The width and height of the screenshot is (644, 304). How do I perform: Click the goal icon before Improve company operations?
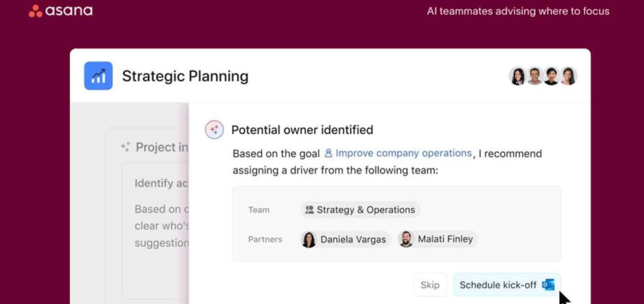pyautogui.click(x=328, y=153)
